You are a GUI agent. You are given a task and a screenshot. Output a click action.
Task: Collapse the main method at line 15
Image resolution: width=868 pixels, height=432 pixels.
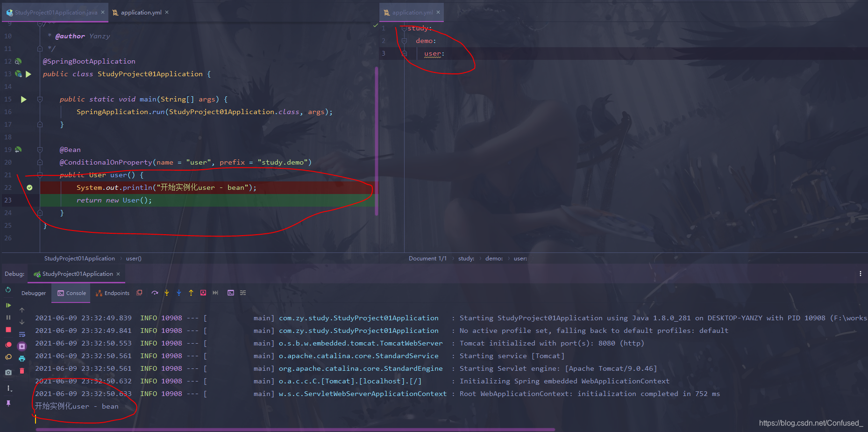tap(40, 99)
